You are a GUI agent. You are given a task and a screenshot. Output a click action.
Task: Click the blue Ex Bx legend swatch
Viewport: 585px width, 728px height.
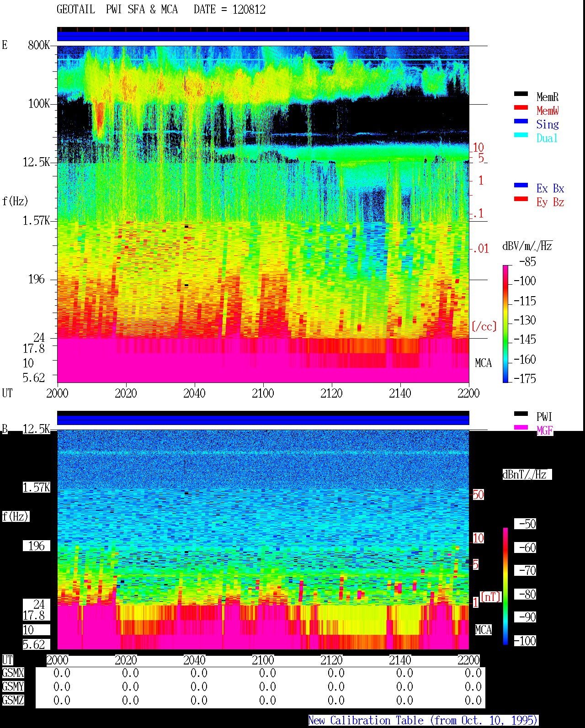pyautogui.click(x=521, y=185)
